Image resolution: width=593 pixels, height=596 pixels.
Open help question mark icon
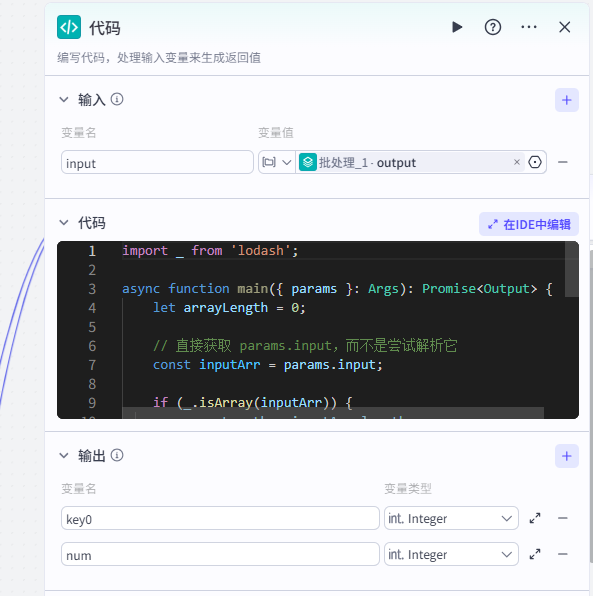pyautogui.click(x=493, y=27)
